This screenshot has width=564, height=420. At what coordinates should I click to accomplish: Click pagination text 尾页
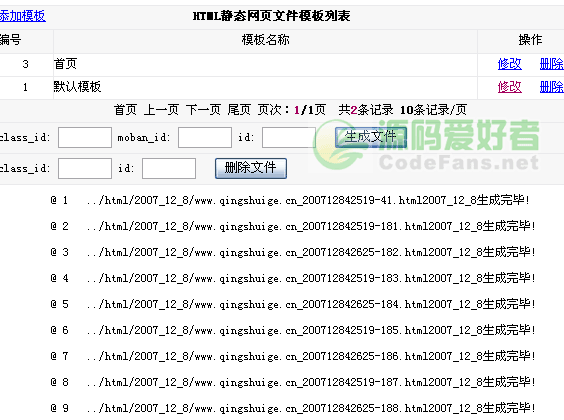coord(239,110)
